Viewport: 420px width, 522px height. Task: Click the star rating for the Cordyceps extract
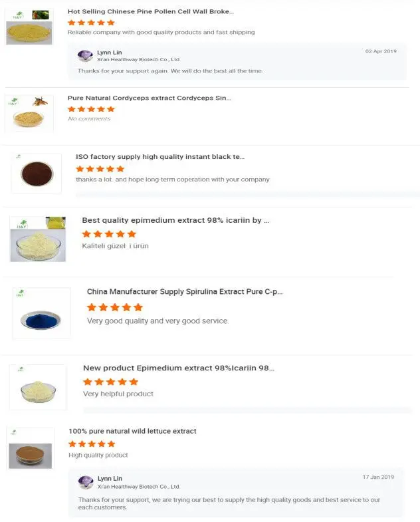click(x=91, y=109)
